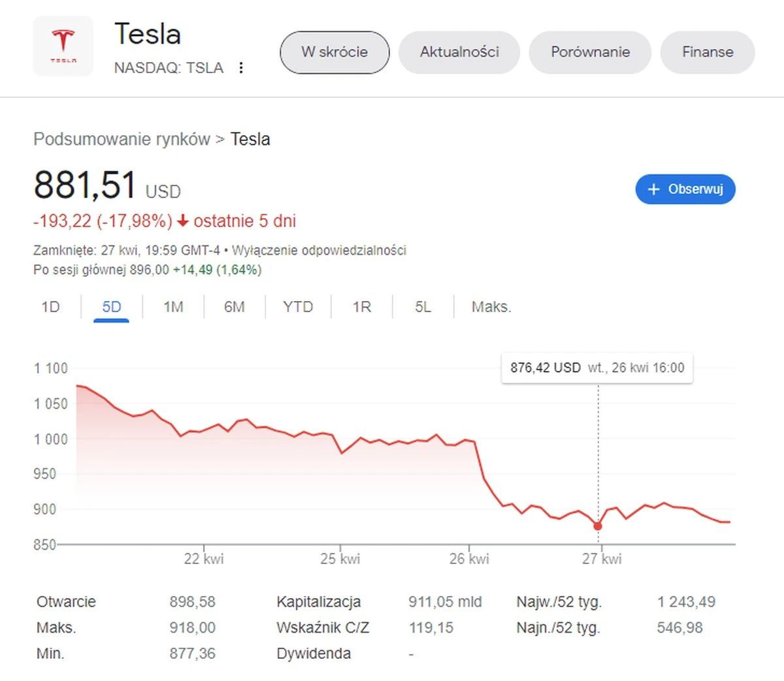
Task: Select the W skrócie tab
Action: (335, 52)
